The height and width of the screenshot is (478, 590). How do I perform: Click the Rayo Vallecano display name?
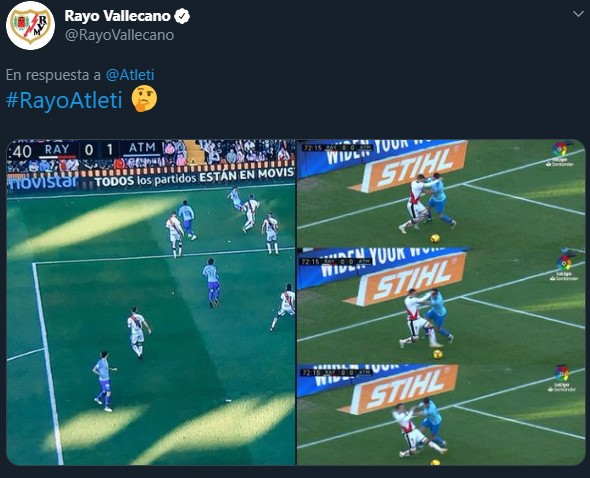click(x=117, y=16)
